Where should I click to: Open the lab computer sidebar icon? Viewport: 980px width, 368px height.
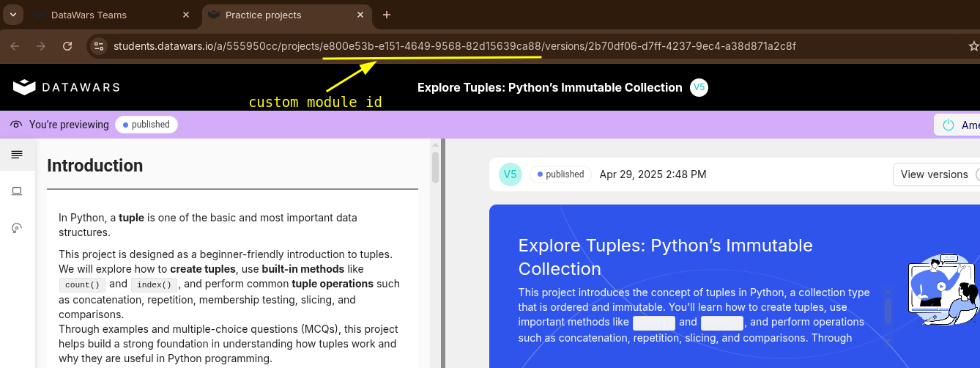tap(17, 191)
